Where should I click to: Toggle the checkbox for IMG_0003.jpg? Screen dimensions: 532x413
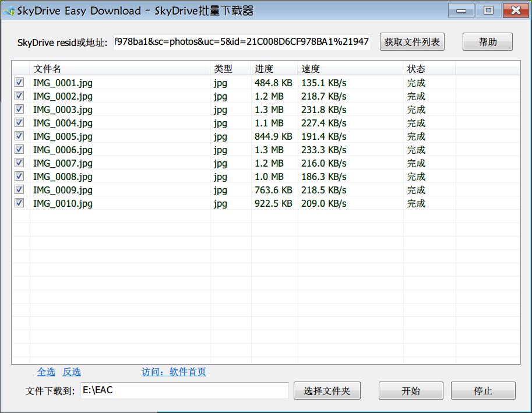[19, 109]
